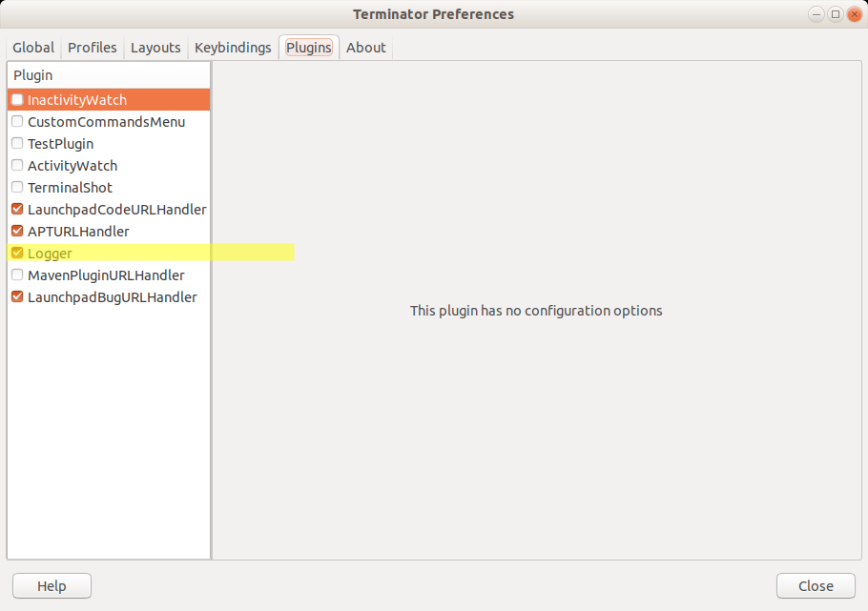
Task: Select the Plugins tab
Action: pos(308,47)
